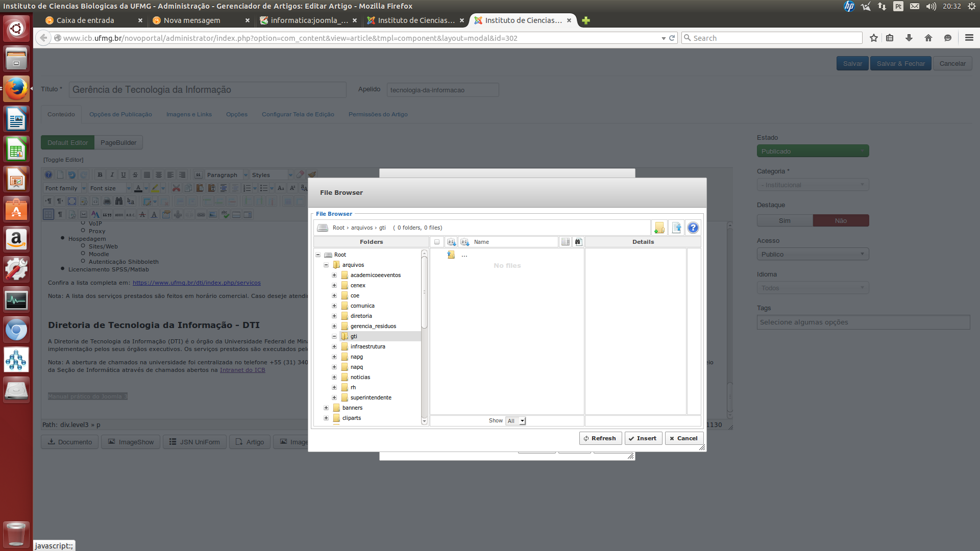980x551 pixels.
Task: Switch to Nova mensagem browser tab
Action: [192, 20]
